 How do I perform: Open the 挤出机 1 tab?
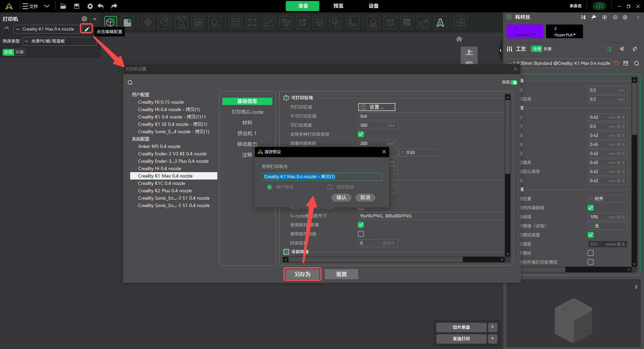click(247, 134)
